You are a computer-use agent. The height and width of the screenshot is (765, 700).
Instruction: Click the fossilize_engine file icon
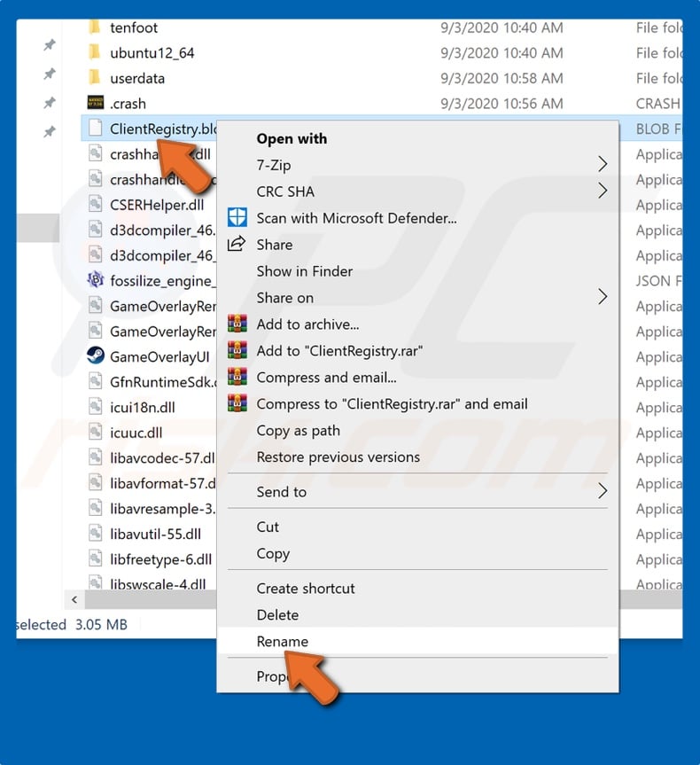95,280
